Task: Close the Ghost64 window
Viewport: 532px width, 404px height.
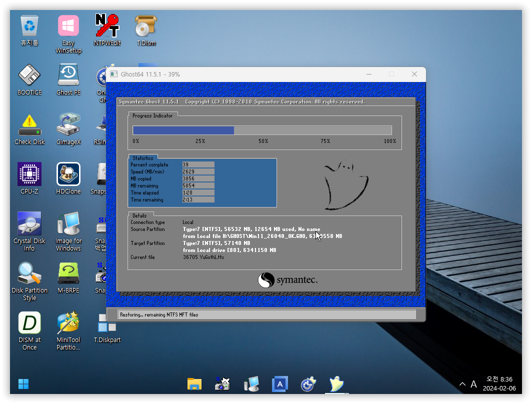Action: pyautogui.click(x=414, y=74)
